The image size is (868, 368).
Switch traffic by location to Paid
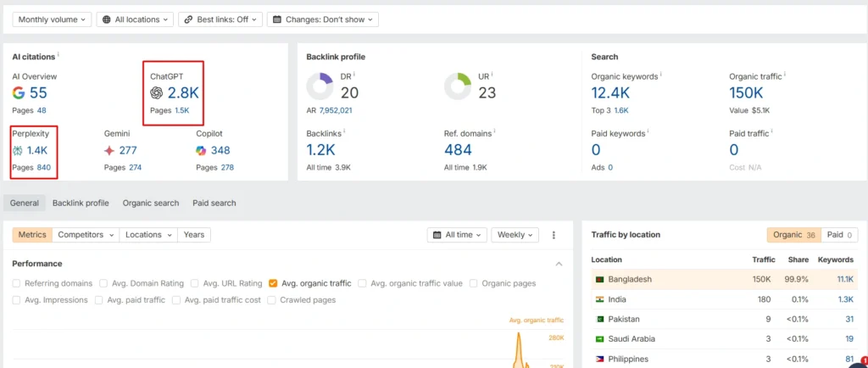[839, 235]
